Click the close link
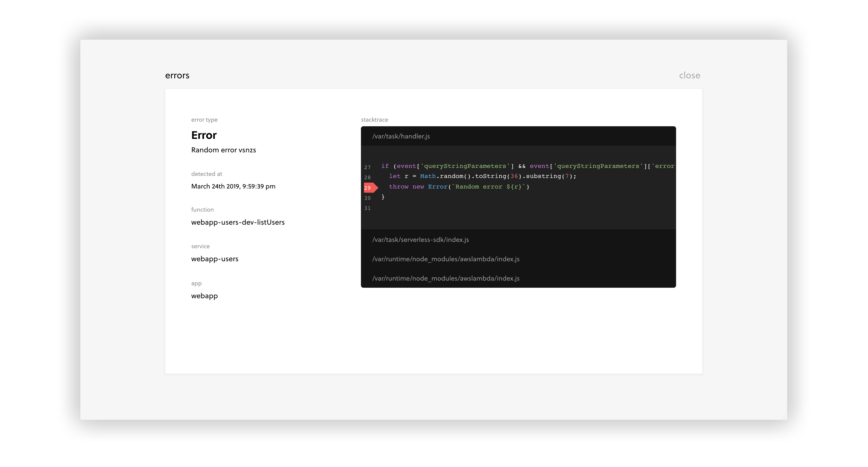Image resolution: width=868 pixels, height=467 pixels. click(x=689, y=75)
